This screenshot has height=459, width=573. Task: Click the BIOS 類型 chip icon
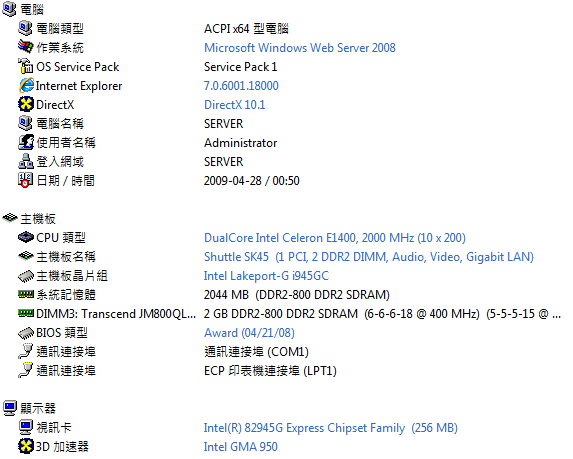[26, 333]
